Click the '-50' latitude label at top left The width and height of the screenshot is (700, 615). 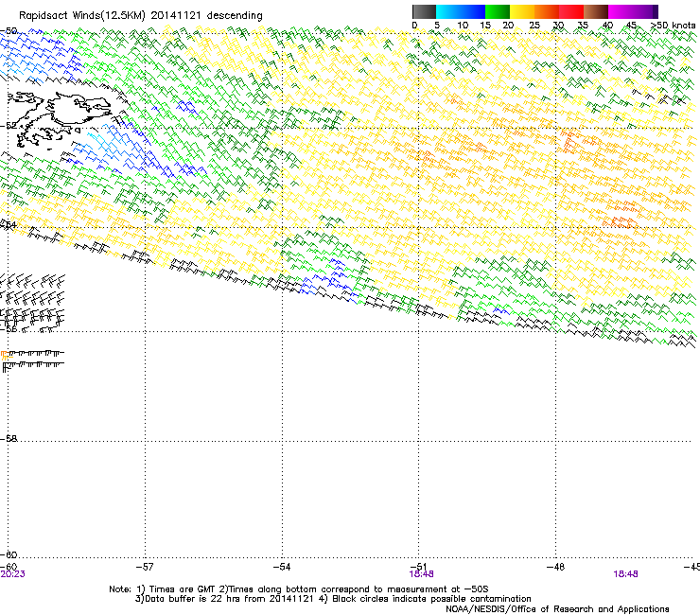coord(9,31)
